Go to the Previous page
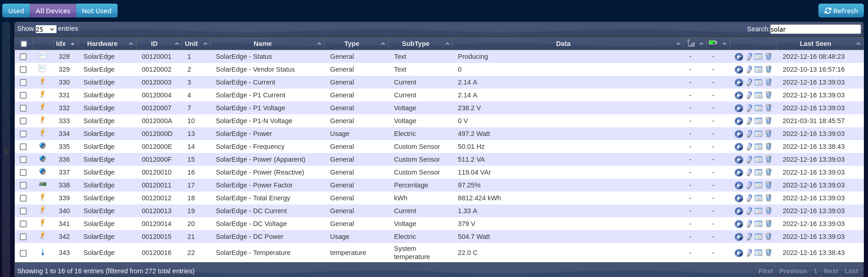868x277 pixels. 793,271
